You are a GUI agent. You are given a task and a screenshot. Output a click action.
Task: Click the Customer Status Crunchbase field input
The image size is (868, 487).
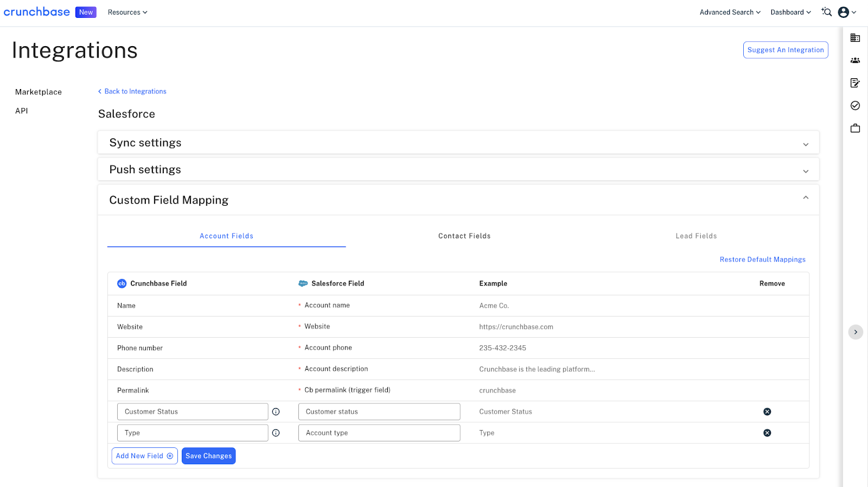193,412
